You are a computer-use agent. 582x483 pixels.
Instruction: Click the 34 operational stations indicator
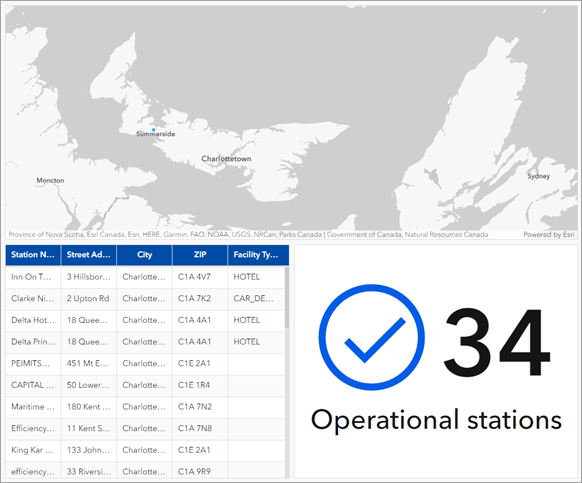click(x=436, y=362)
